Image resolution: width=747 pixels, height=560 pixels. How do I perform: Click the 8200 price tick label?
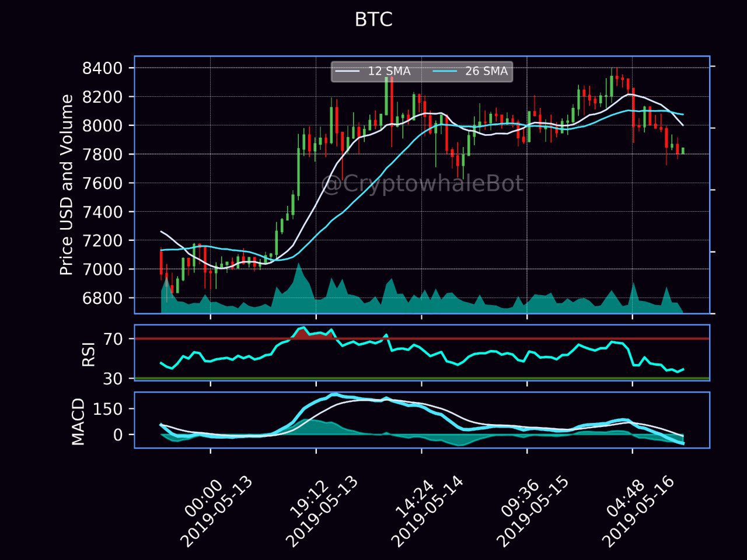pyautogui.click(x=102, y=97)
